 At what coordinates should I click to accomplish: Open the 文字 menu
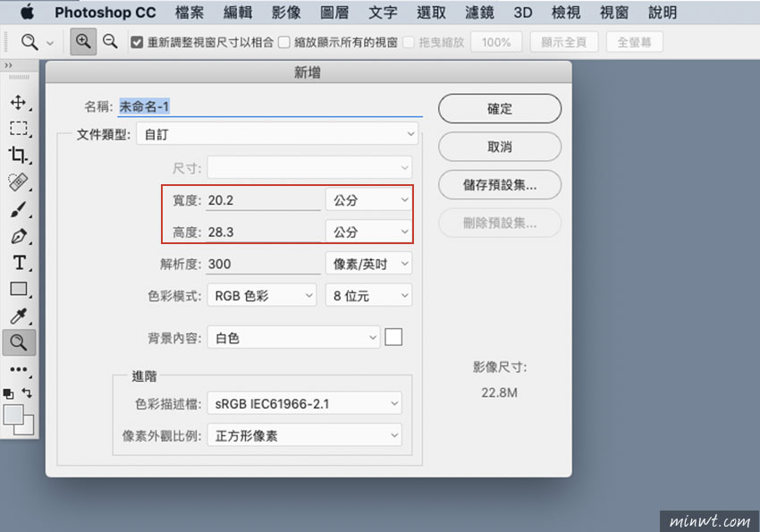[383, 13]
